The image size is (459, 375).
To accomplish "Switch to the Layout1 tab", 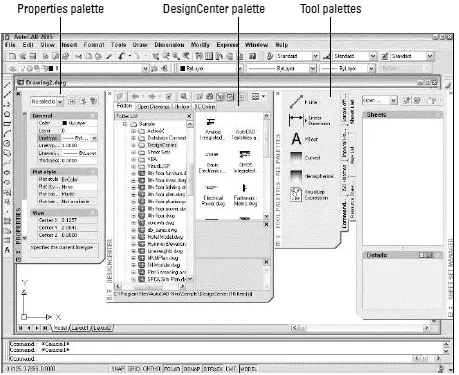I will point(80,328).
